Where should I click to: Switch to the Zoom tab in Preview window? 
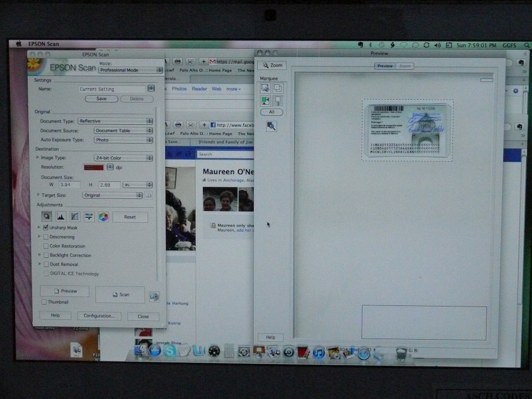click(405, 66)
